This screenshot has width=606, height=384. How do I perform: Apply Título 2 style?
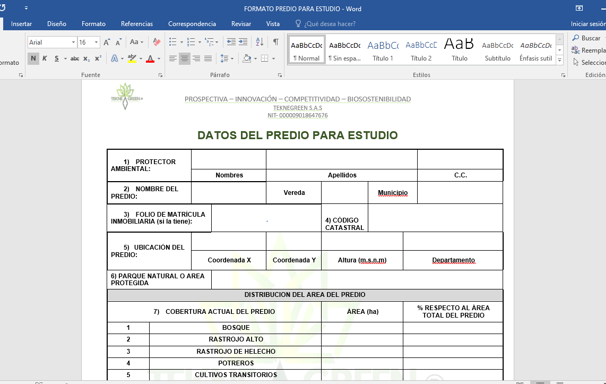click(421, 49)
